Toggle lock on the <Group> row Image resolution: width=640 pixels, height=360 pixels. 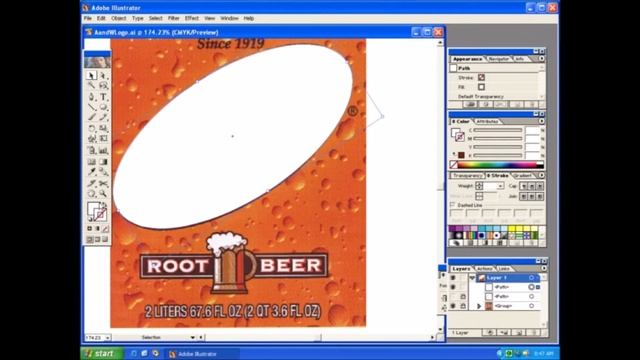tap(463, 306)
